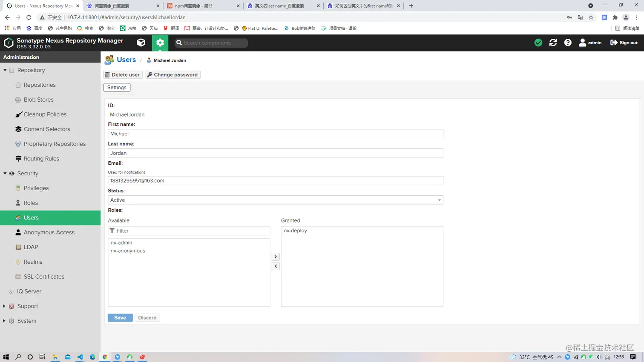Click the add-to-granted right arrow
The image size is (644, 362).
(x=276, y=257)
